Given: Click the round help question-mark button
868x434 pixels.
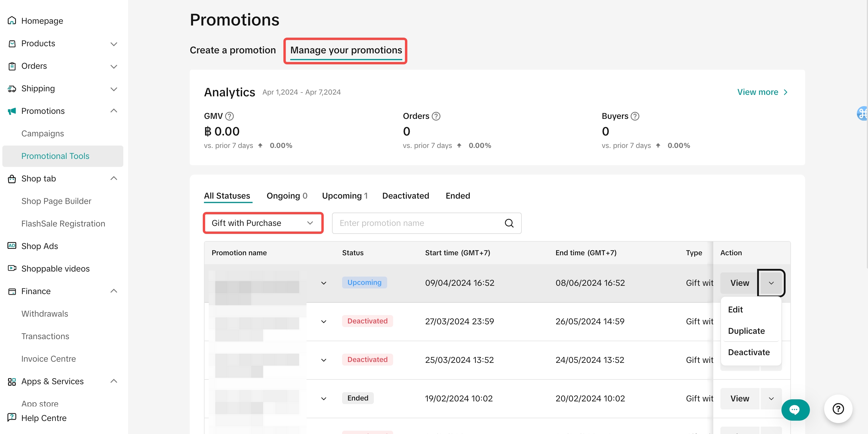Looking at the screenshot, I should click(x=838, y=409).
